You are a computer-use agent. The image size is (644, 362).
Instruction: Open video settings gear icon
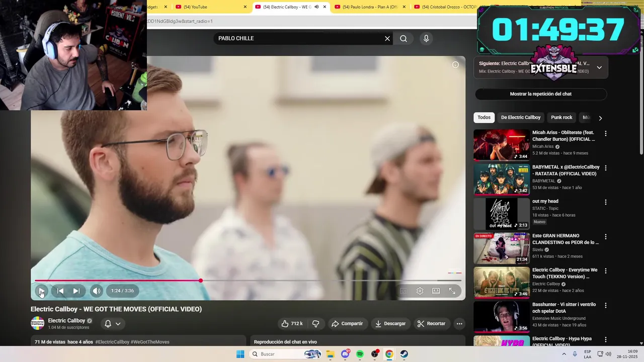(420, 291)
